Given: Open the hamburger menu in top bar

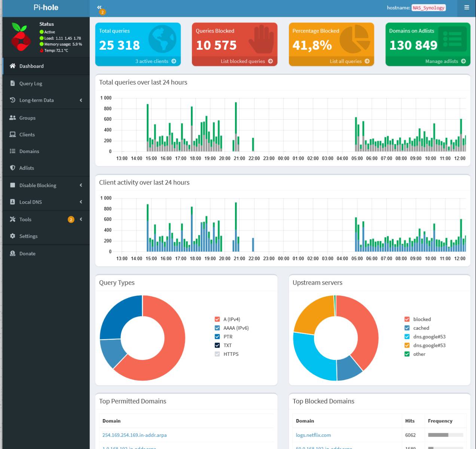Looking at the screenshot, I should tap(467, 7).
